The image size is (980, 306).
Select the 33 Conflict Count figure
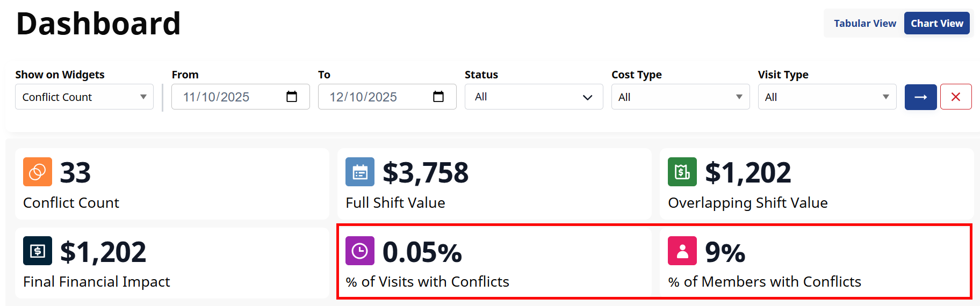[75, 173]
